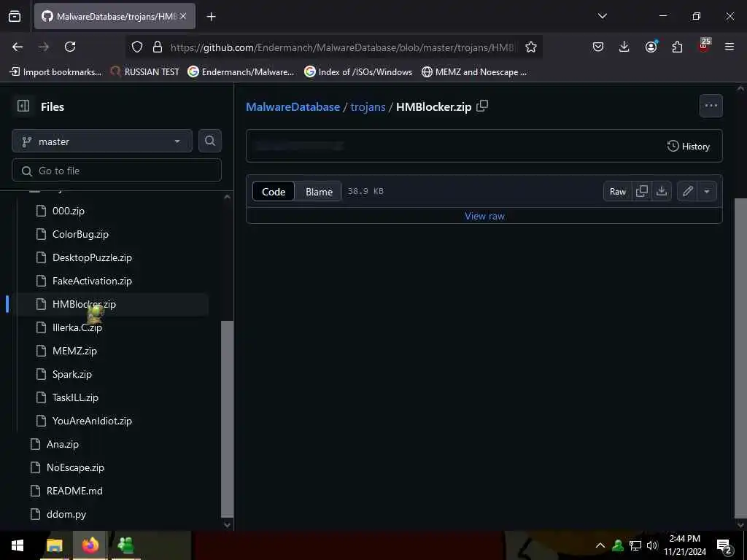
Task: Switch to the Blame view tab
Action: (x=319, y=192)
